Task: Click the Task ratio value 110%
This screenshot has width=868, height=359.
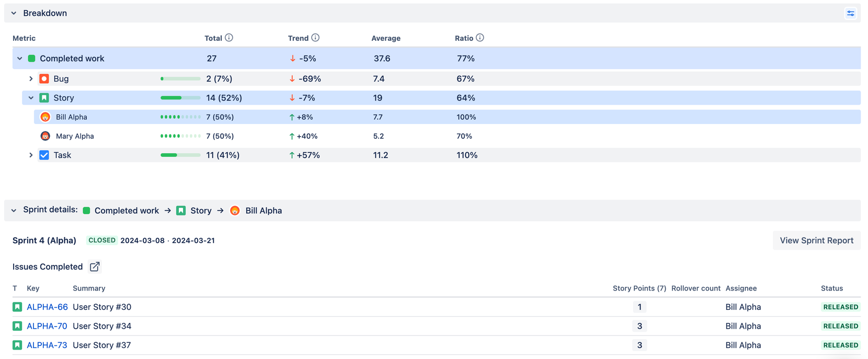Action: coord(467,155)
